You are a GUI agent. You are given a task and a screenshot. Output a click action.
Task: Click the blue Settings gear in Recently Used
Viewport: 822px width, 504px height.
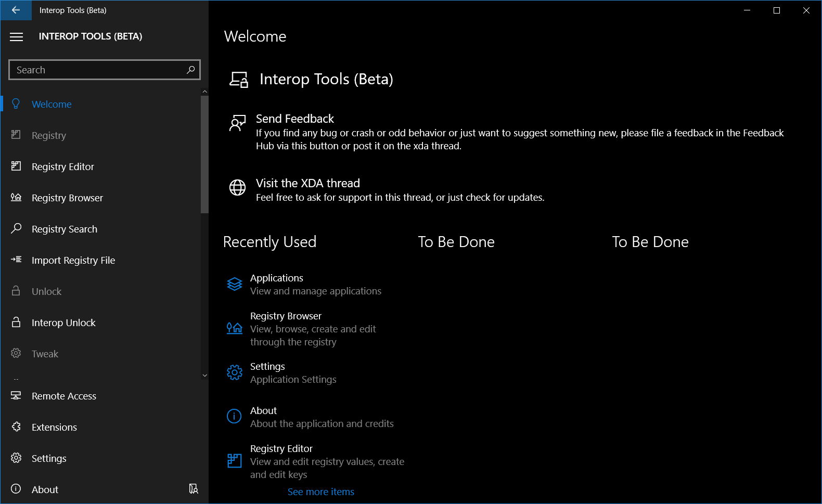coord(234,372)
